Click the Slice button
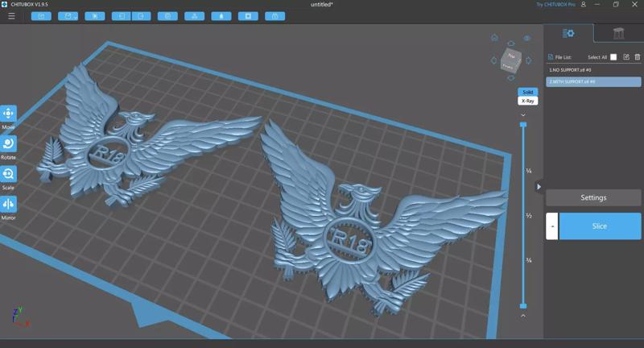Image resolution: width=644 pixels, height=348 pixels. [600, 226]
